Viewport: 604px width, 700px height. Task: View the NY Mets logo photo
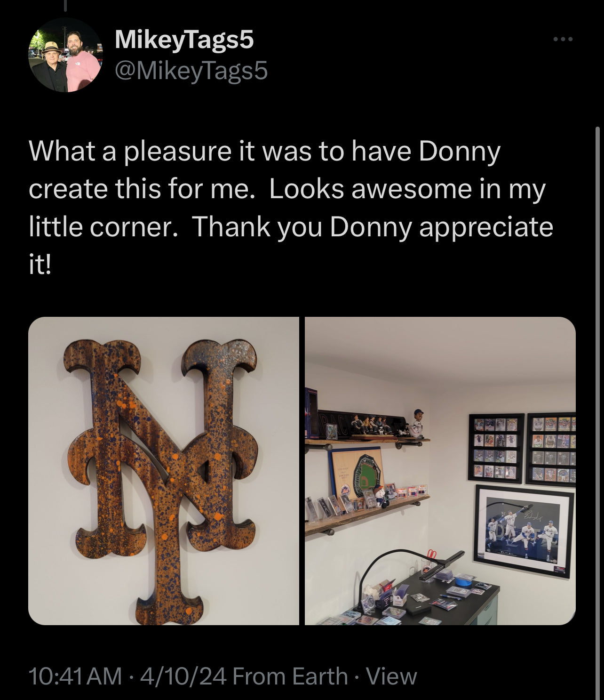coord(163,471)
